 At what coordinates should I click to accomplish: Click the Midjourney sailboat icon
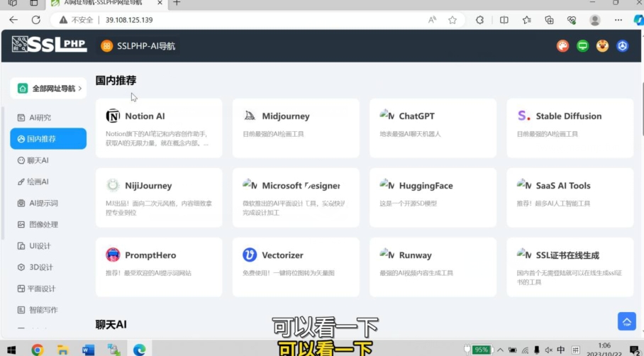(x=250, y=116)
